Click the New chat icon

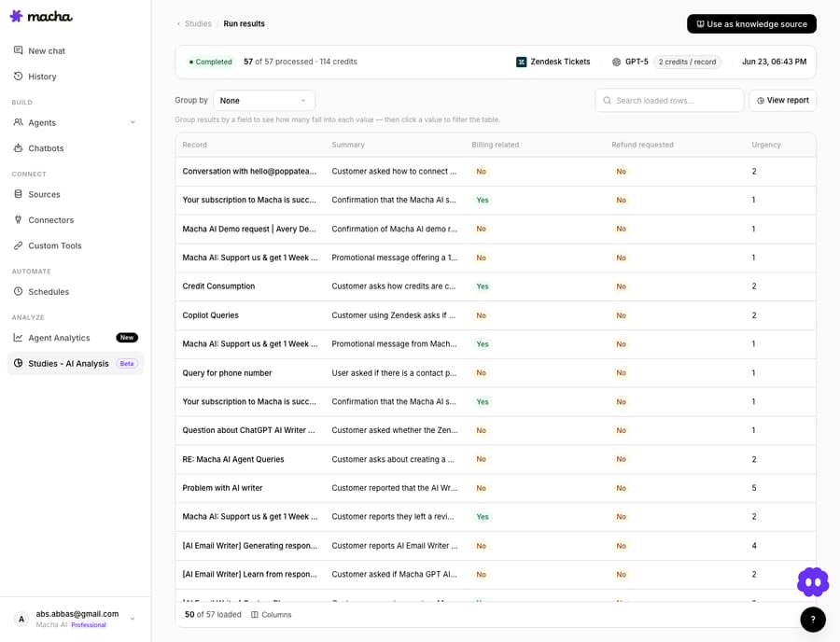[19, 50]
